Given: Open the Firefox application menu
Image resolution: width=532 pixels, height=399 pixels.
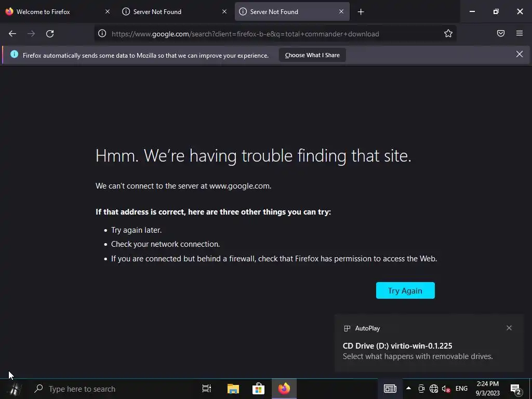Looking at the screenshot, I should pos(520,33).
